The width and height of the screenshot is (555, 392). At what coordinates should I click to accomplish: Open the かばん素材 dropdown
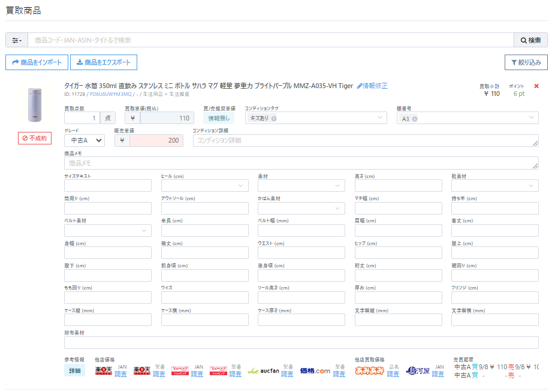301,208
